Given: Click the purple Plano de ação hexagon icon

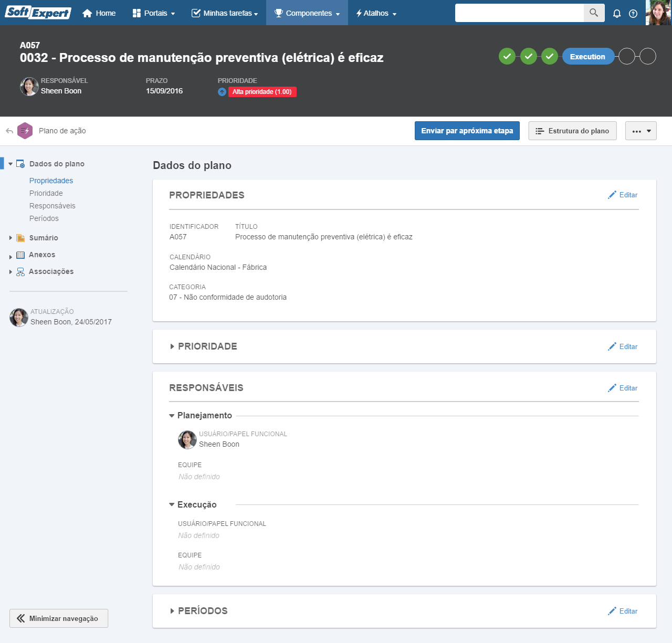Looking at the screenshot, I should [x=25, y=131].
